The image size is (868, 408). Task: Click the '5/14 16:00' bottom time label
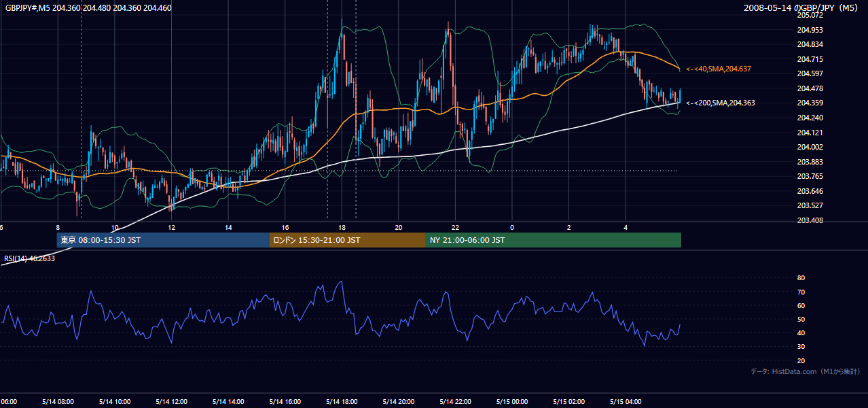(x=285, y=402)
